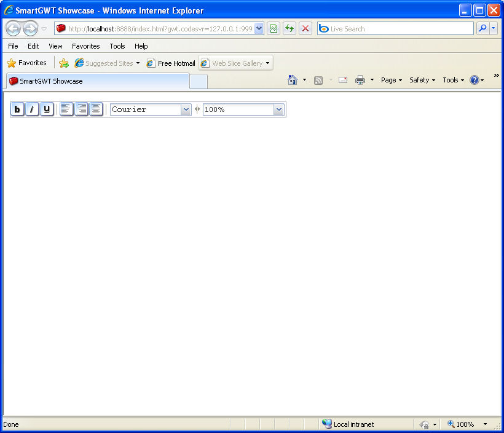Print the page with printer icon
The width and height of the screenshot is (504, 433).
coord(360,80)
